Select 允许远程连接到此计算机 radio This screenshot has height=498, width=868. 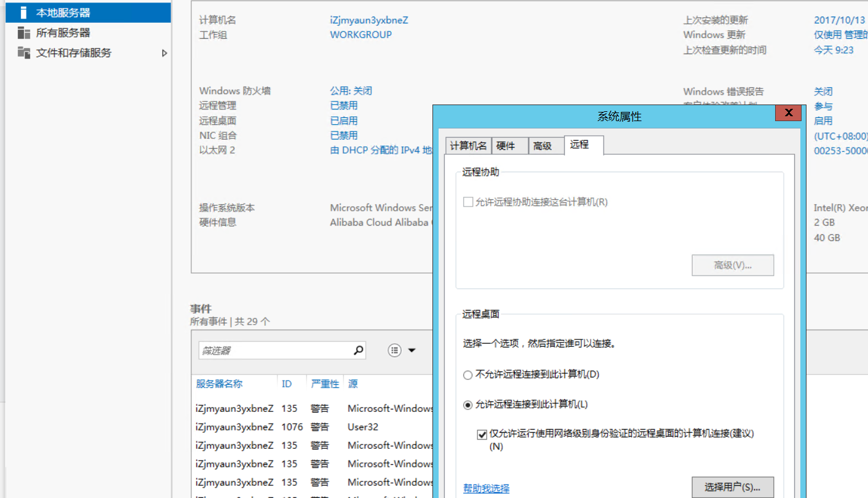click(468, 405)
